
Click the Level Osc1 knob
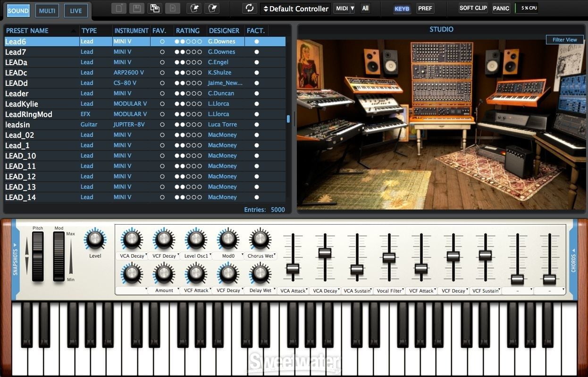click(x=196, y=239)
